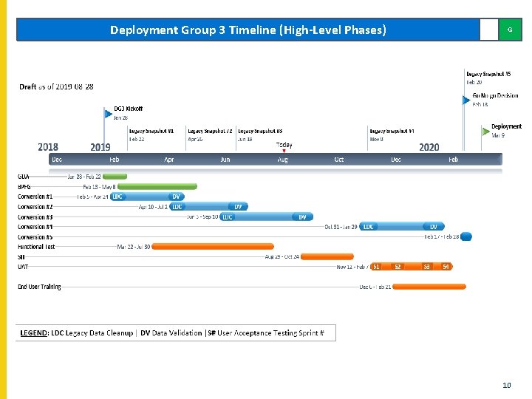
Task: Click the white status box beside G
Action: pyautogui.click(x=489, y=30)
